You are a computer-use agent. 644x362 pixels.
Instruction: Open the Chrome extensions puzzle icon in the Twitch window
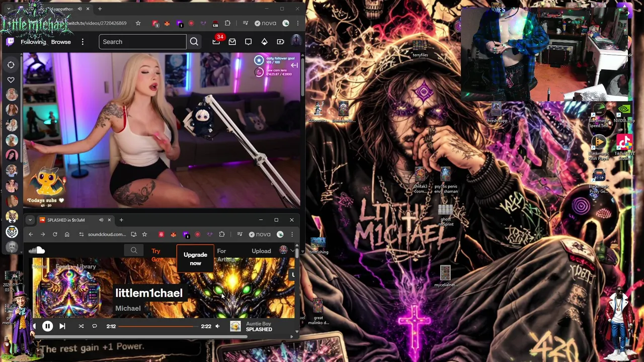pos(227,23)
